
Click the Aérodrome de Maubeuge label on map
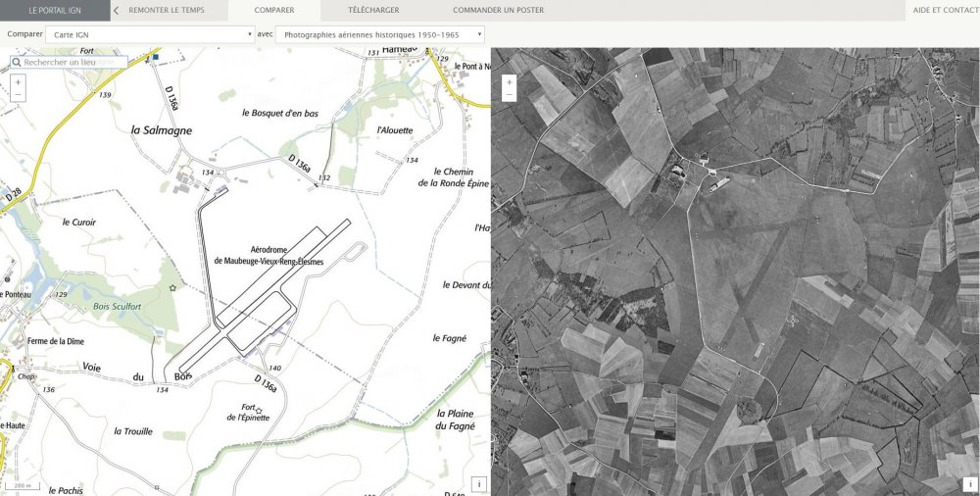[x=272, y=257]
